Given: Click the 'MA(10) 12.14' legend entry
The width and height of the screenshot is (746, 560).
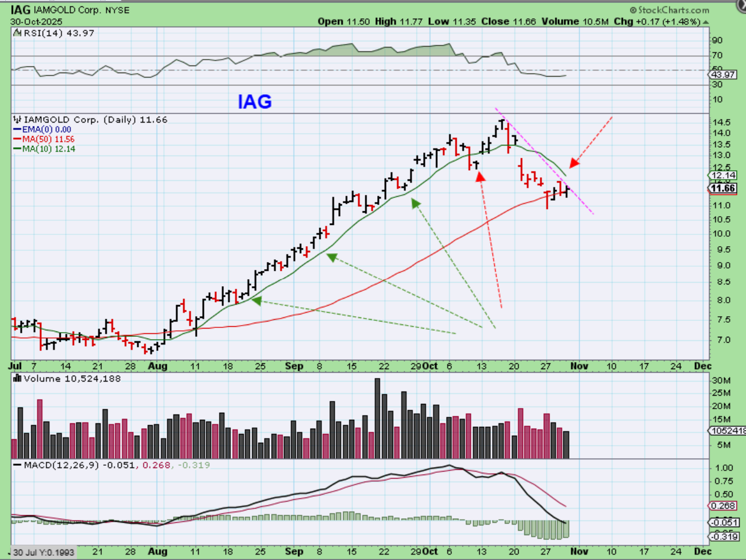Looking at the screenshot, I should [x=48, y=150].
